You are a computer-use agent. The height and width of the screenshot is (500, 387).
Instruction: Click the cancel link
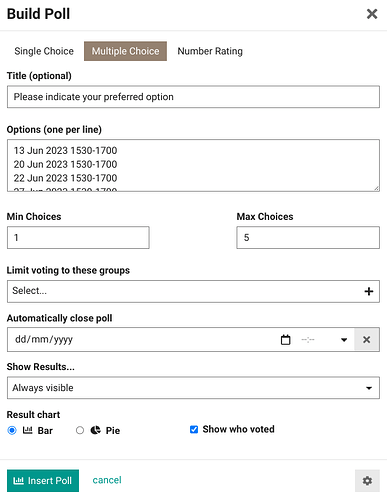(x=107, y=480)
